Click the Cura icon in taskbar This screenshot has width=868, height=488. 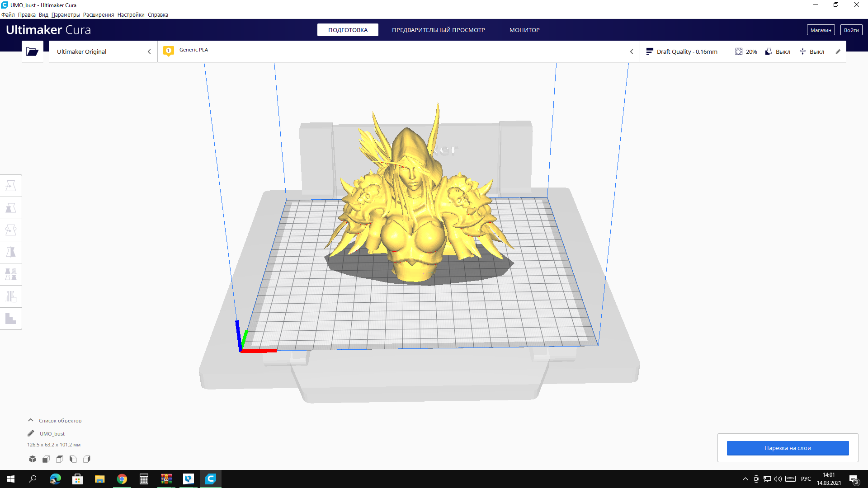(211, 479)
